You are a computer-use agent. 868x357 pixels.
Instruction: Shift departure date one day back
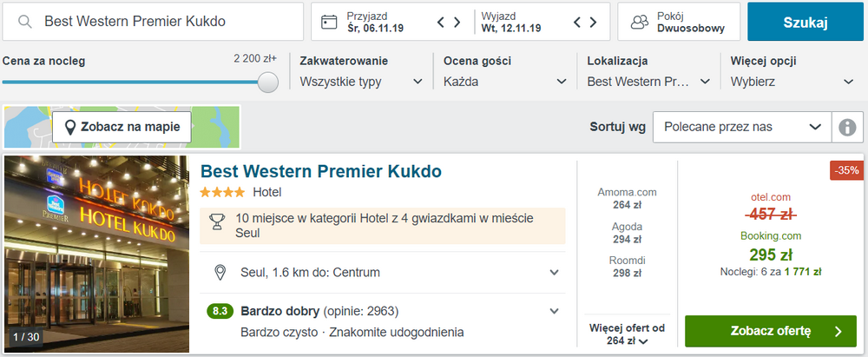click(577, 23)
